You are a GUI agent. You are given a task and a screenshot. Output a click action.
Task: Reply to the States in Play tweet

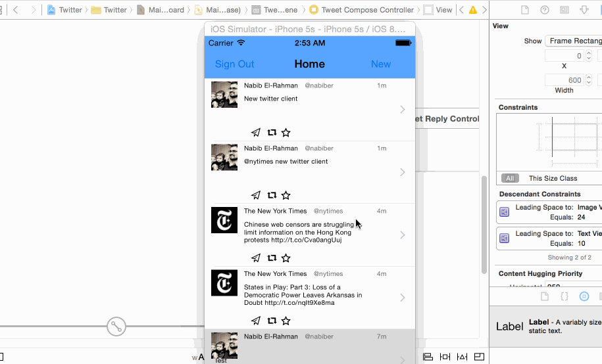coord(256,320)
